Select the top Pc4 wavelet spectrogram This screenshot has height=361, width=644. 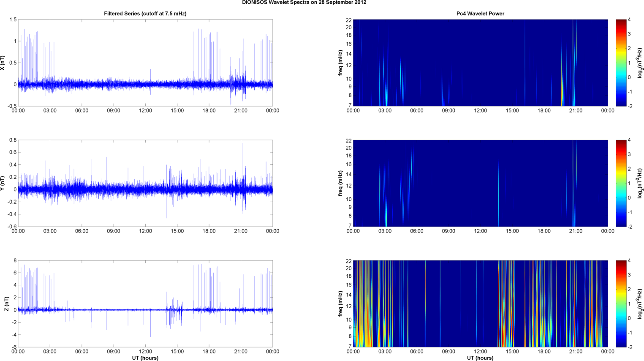point(480,63)
